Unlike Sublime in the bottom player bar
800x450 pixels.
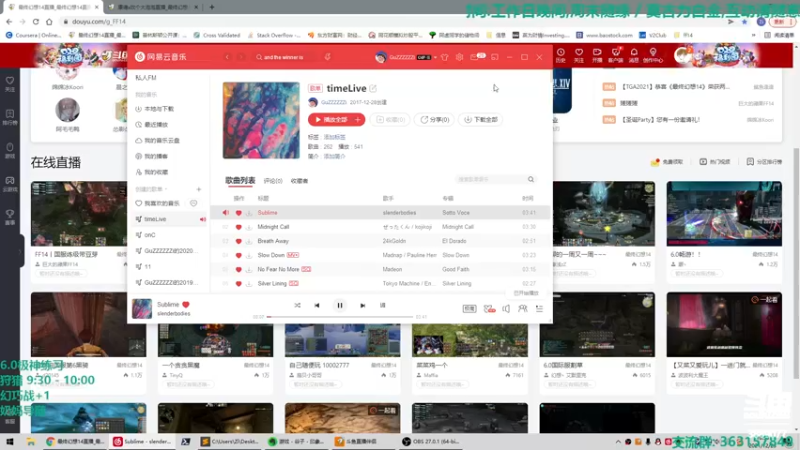pyautogui.click(x=186, y=305)
